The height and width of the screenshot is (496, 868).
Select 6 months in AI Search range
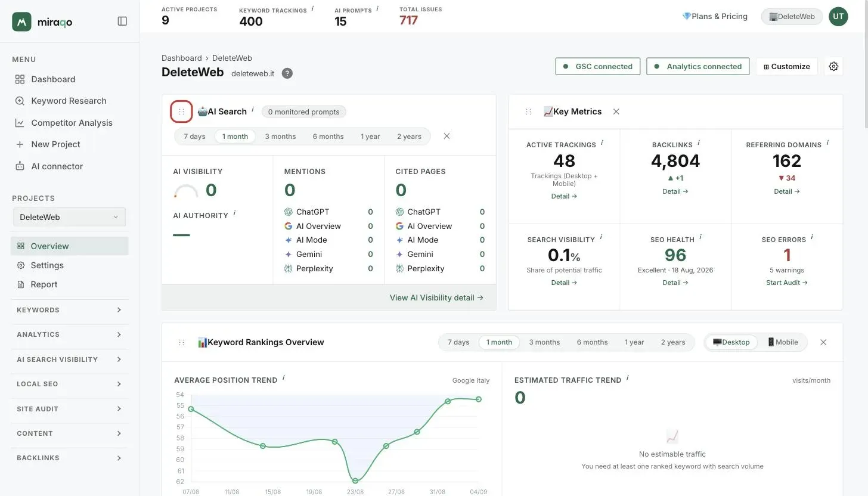point(328,137)
